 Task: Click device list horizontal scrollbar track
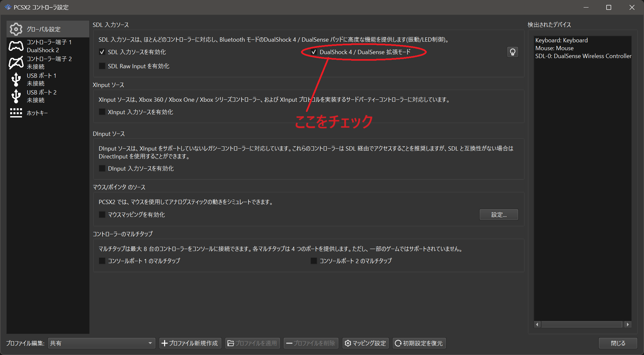[582, 324]
